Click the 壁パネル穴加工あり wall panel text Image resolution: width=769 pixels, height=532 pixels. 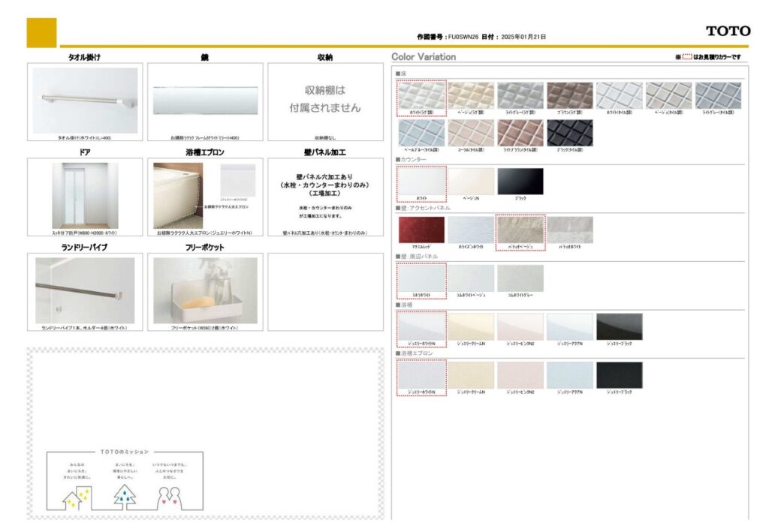coord(325,179)
